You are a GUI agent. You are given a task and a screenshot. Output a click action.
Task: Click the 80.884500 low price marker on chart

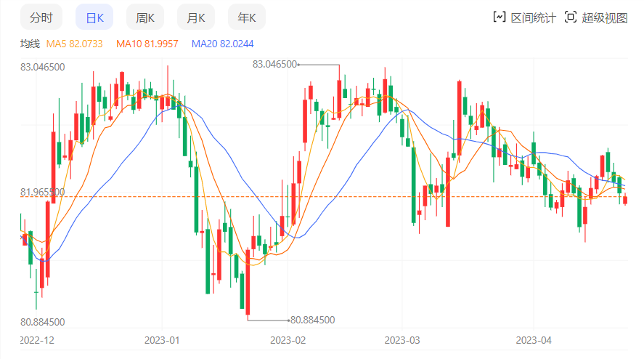click(312, 320)
